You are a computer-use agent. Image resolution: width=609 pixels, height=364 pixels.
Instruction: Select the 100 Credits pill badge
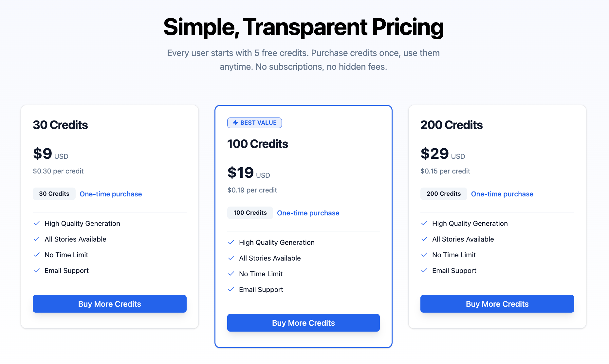[x=250, y=212]
